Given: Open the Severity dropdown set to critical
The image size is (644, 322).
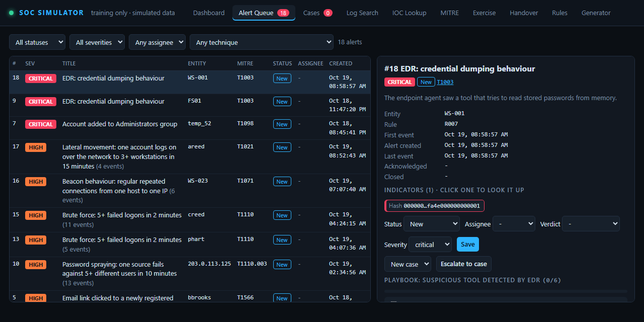Looking at the screenshot, I should (x=430, y=245).
